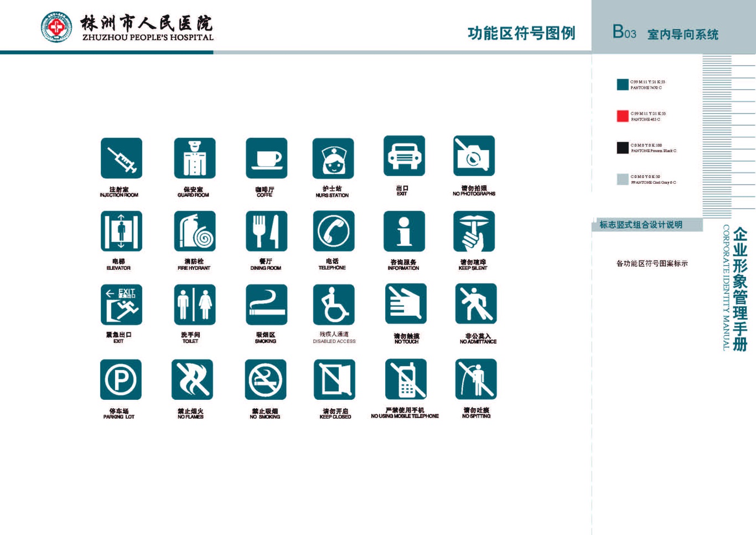Select the Guard Room officer icon
The width and height of the screenshot is (756, 535).
(x=194, y=158)
